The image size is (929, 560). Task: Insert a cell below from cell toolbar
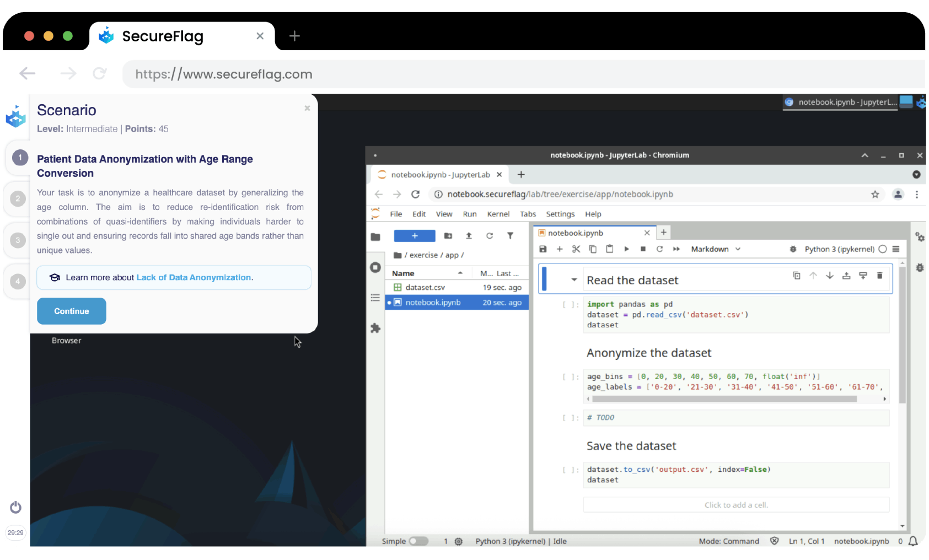(863, 275)
